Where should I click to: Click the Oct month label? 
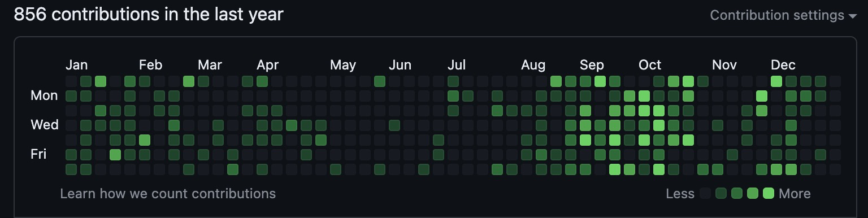click(650, 65)
